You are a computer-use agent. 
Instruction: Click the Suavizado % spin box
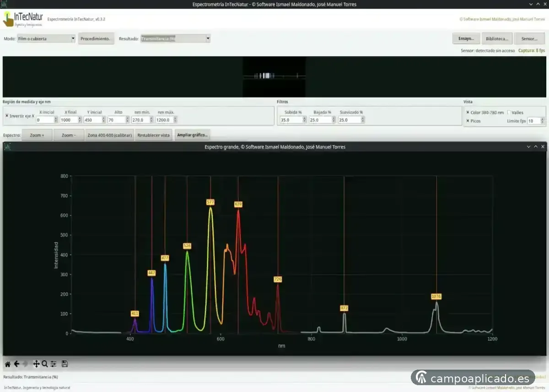(x=351, y=120)
